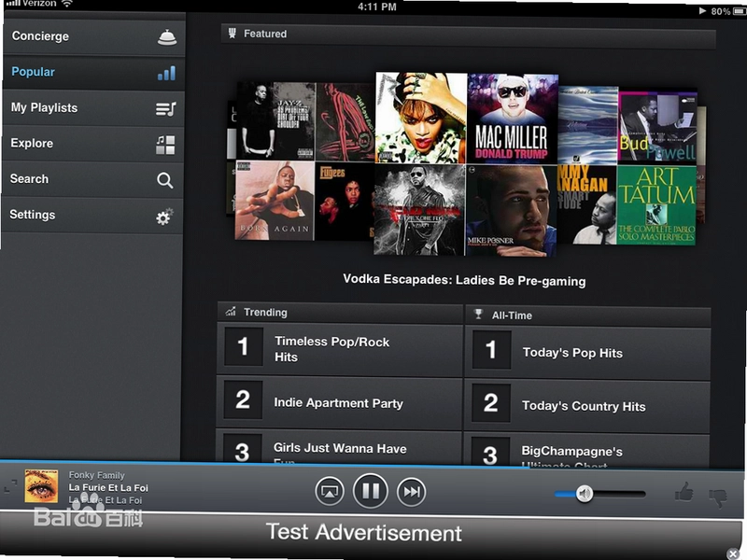Click the Vodka Escapades: Ladies Be Pre-gaming title

pyautogui.click(x=464, y=280)
